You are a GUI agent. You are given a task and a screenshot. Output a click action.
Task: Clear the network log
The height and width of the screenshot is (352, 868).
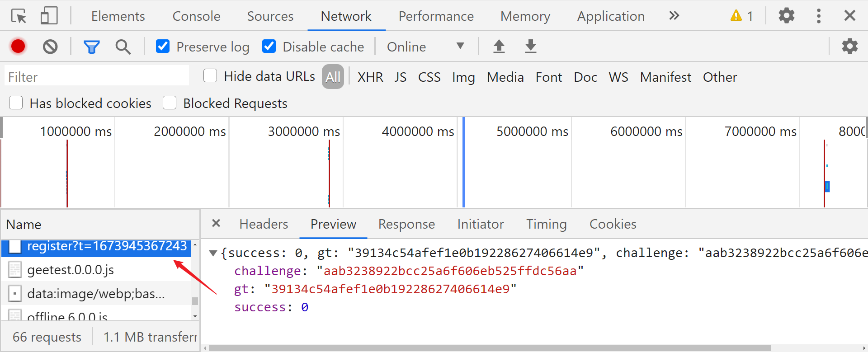click(50, 47)
